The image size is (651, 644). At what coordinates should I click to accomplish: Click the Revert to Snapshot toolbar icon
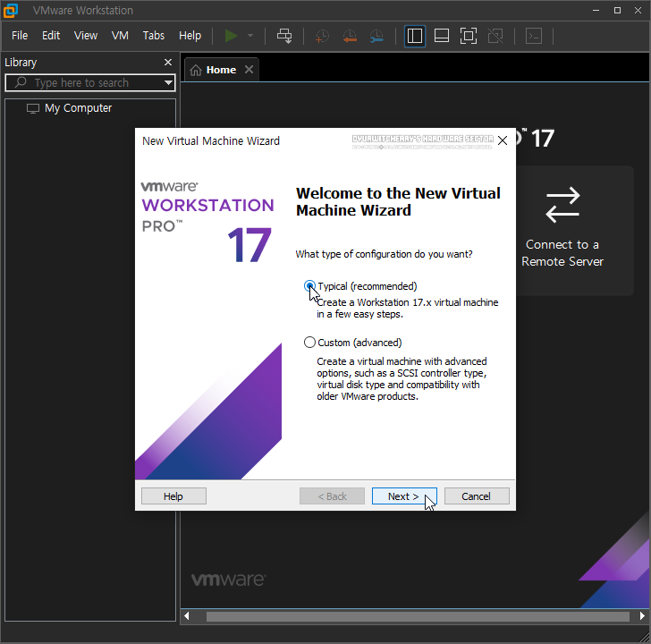click(x=350, y=36)
